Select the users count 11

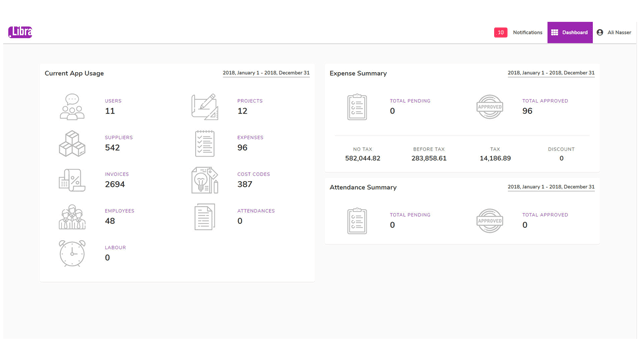click(x=110, y=111)
